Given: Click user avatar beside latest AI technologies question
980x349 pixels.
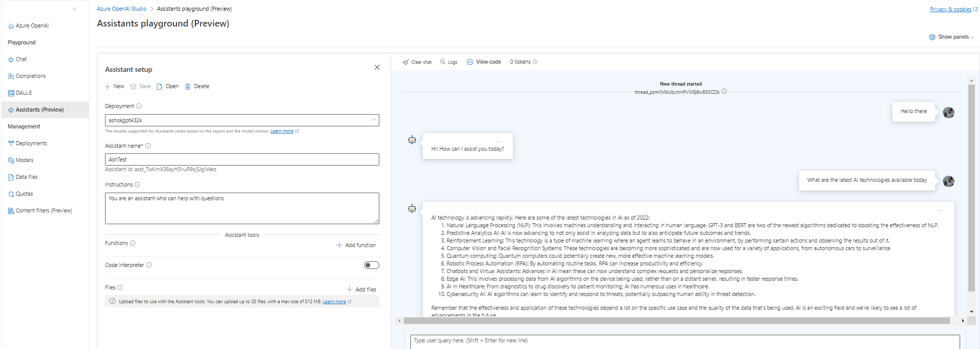Looking at the screenshot, I should coord(948,181).
